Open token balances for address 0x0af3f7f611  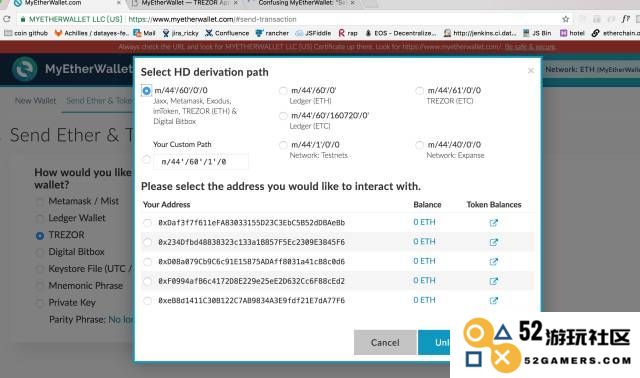[493, 223]
